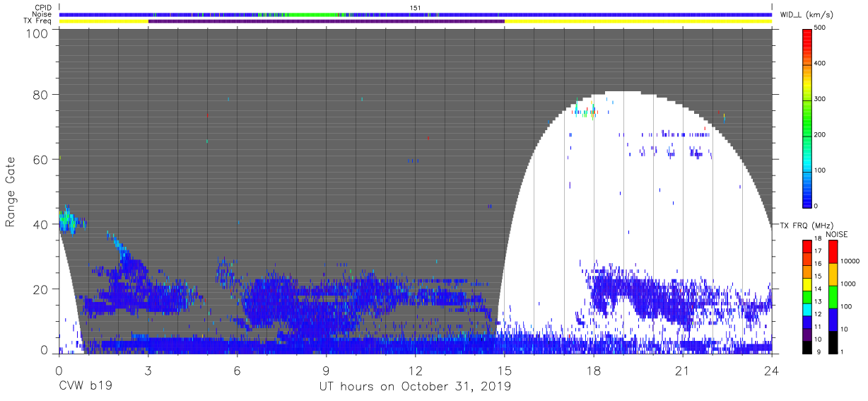868x401 pixels.
Task: Click y-axis tick label 60
Action: pyautogui.click(x=42, y=159)
